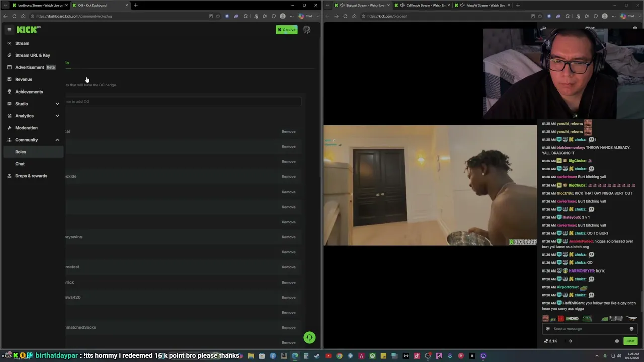Open Google Chrome from the taskbar
The height and width of the screenshot is (362, 644).
point(339,356)
